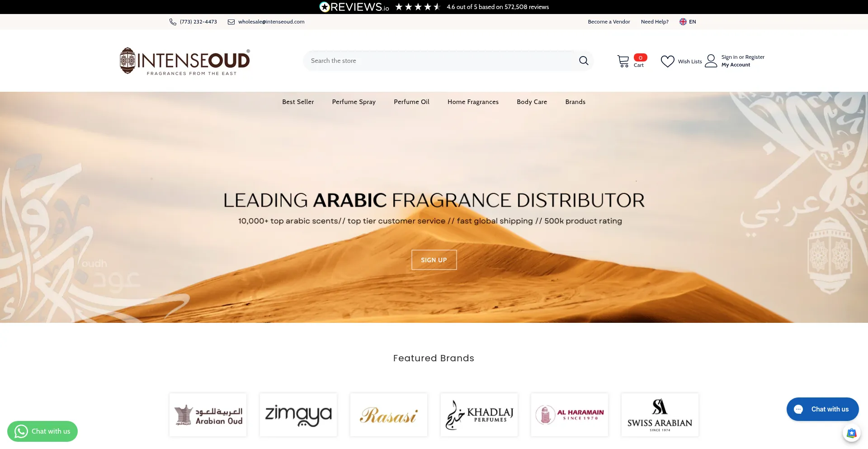Open the shopping cart icon

coord(623,61)
